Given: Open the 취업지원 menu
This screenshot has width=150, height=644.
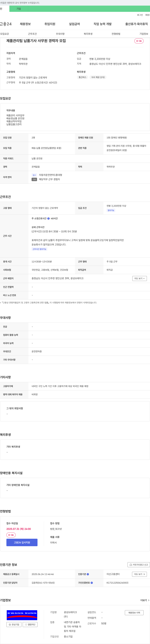Looking at the screenshot, I should point(50,24).
